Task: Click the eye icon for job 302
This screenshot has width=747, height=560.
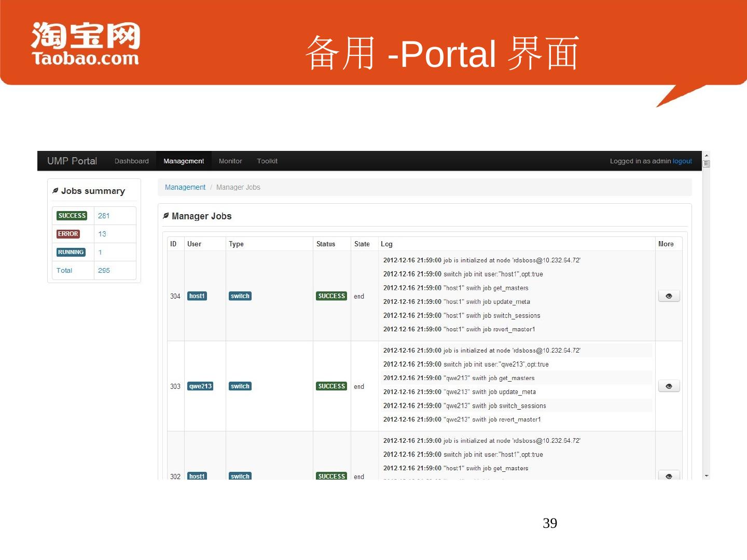Action: pos(669,475)
